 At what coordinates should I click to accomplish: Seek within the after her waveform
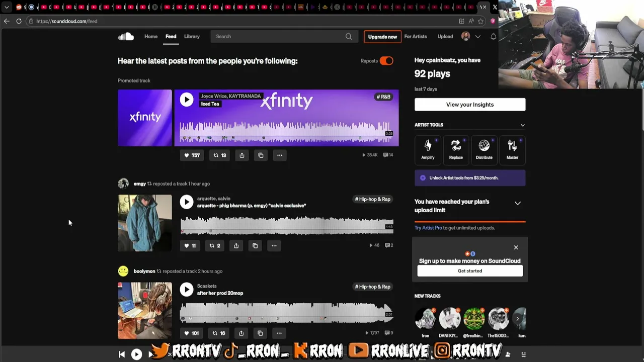coord(287,313)
